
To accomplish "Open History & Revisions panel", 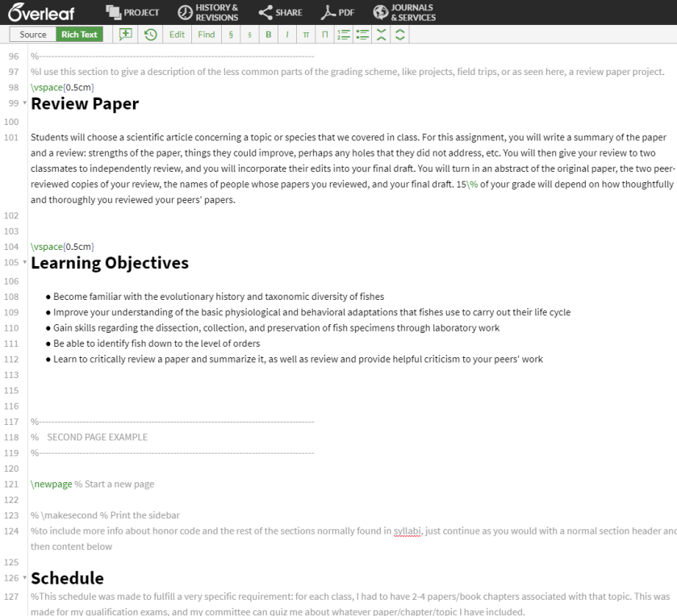I will click(207, 13).
